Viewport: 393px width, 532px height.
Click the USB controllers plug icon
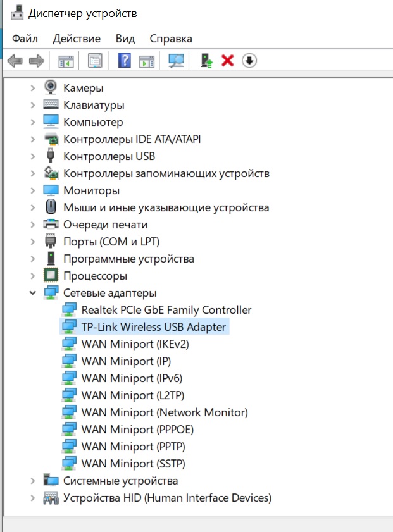[51, 156]
